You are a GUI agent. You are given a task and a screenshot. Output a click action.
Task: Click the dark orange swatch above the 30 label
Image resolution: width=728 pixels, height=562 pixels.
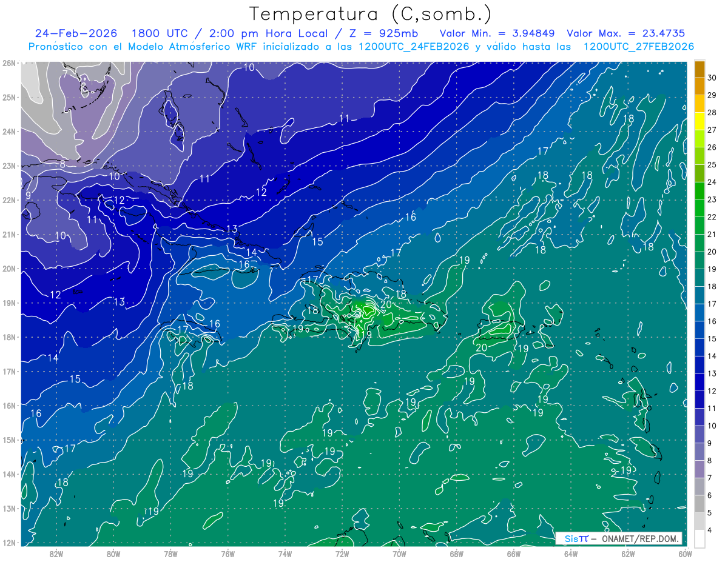click(x=699, y=69)
